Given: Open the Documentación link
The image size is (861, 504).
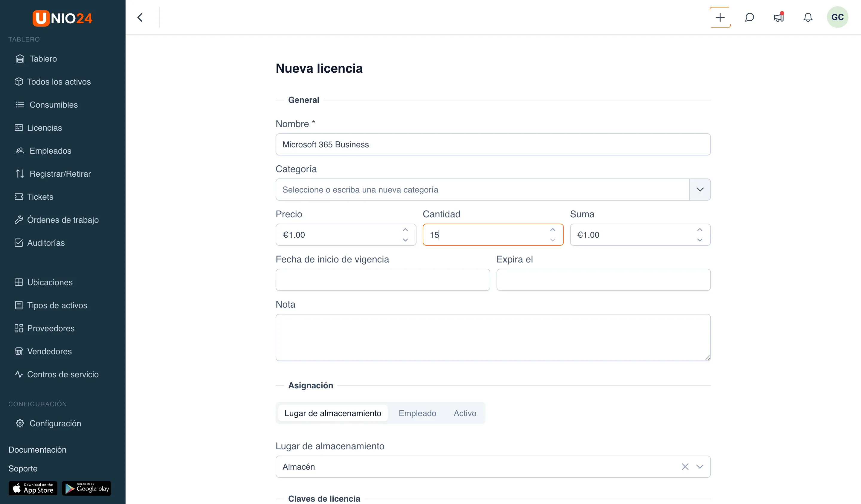Looking at the screenshot, I should pyautogui.click(x=37, y=450).
